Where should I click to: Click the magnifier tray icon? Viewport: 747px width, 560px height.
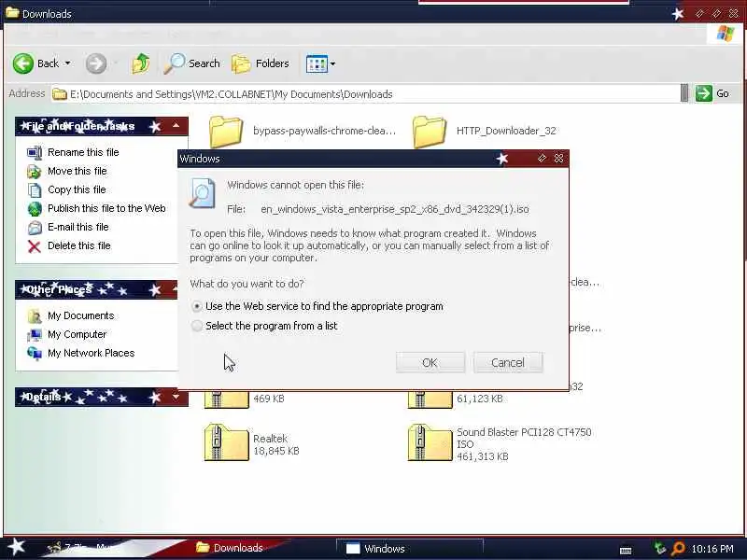point(678,549)
